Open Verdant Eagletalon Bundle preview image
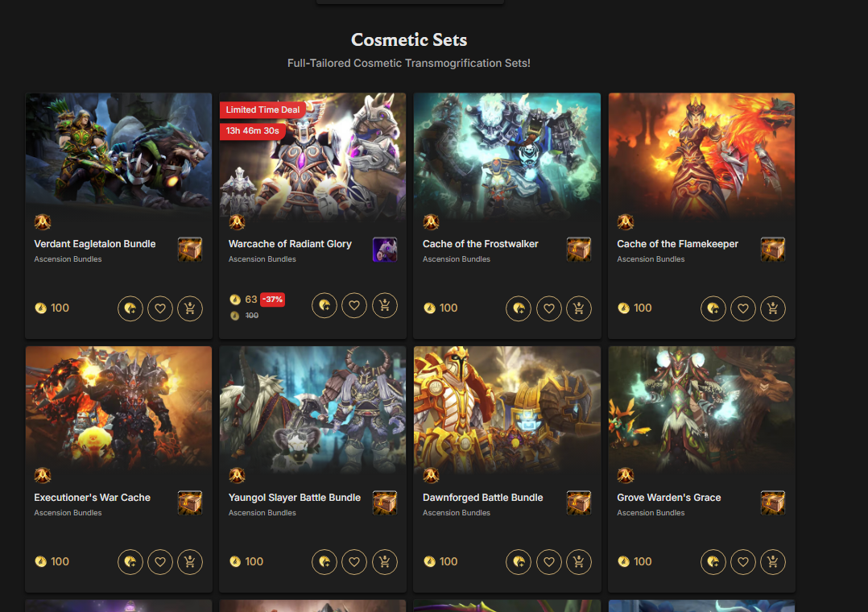 (118, 151)
